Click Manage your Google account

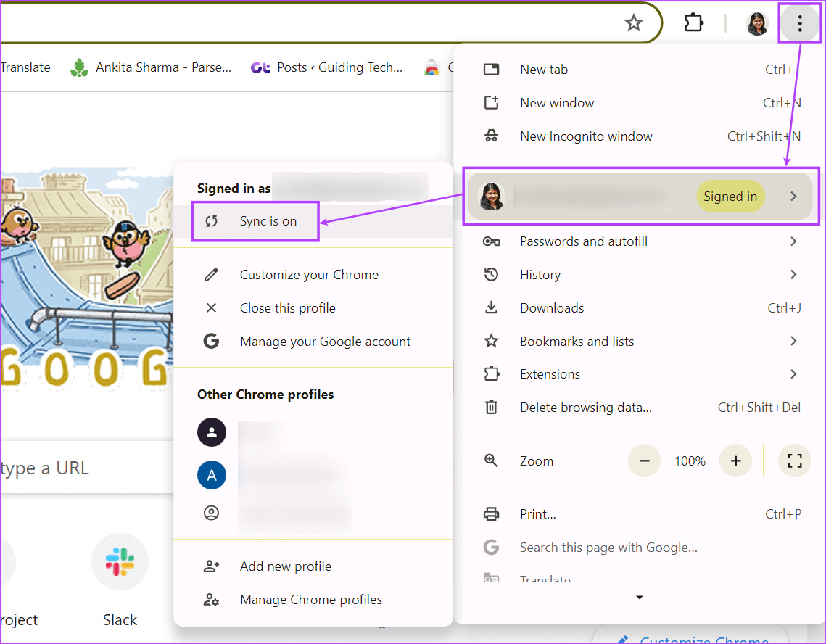click(x=325, y=341)
